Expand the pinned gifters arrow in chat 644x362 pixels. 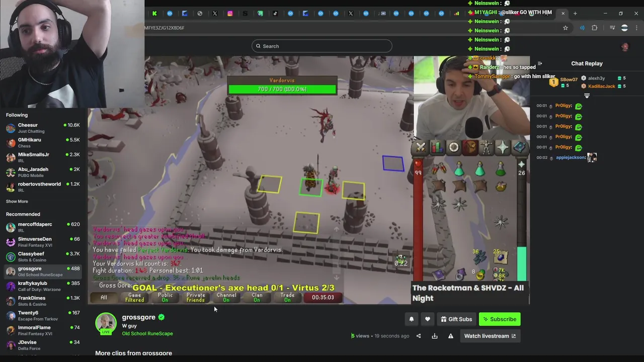coord(587,96)
